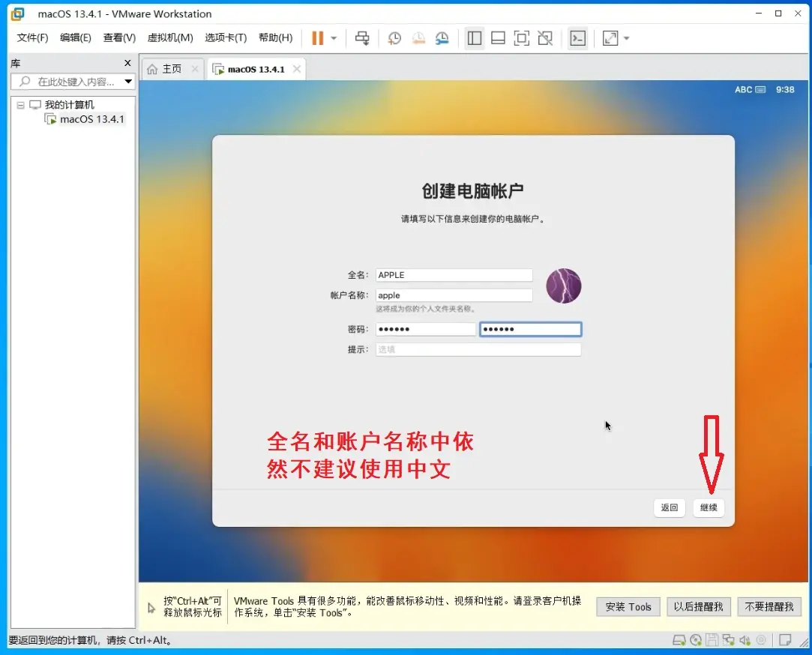Click the network adapter status icon
The image size is (812, 655).
coord(729,641)
